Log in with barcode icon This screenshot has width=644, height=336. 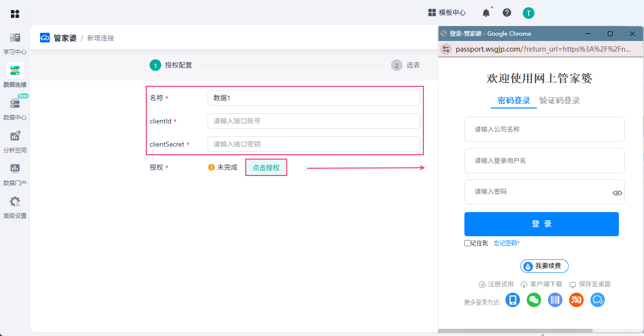[x=555, y=300]
